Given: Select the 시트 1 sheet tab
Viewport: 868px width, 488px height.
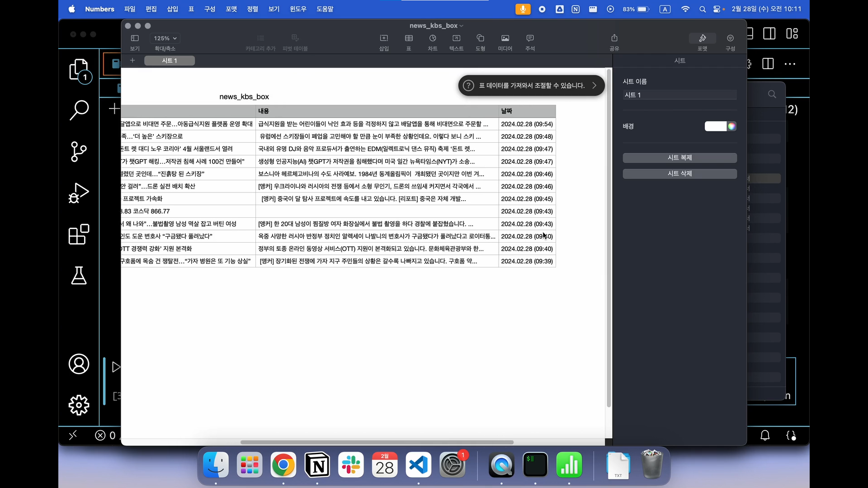Looking at the screenshot, I should tap(170, 61).
